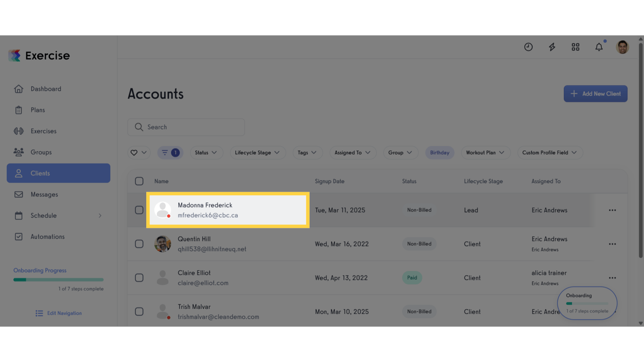Open the Exercises section
The width and height of the screenshot is (644, 362).
(x=44, y=131)
